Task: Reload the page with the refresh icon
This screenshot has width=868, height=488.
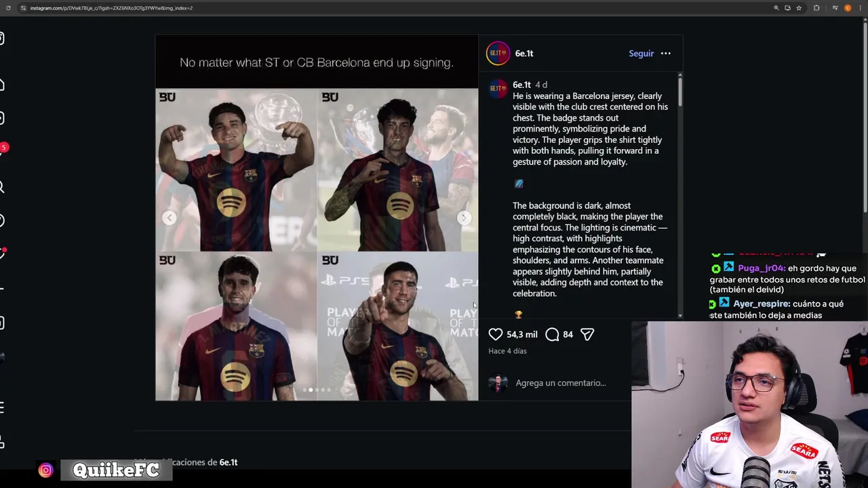Action: [x=8, y=8]
